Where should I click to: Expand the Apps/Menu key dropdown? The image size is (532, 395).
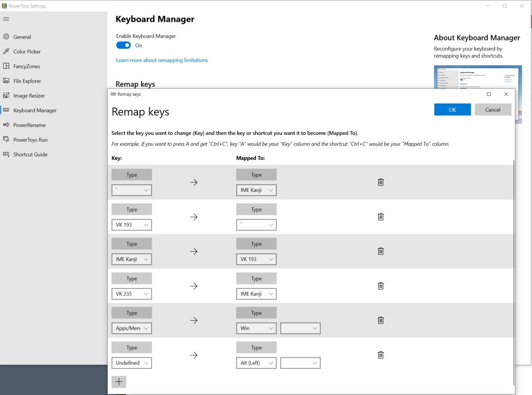[132, 328]
